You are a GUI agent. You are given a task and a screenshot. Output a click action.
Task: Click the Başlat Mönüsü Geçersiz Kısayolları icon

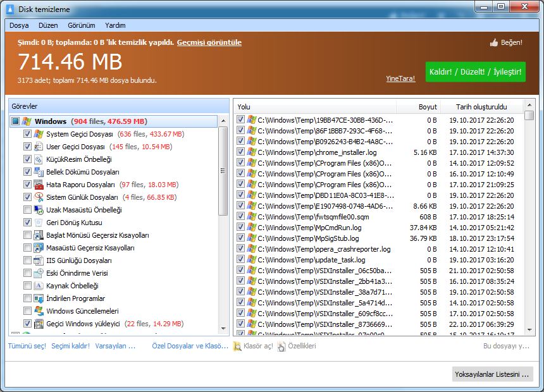coord(39,235)
